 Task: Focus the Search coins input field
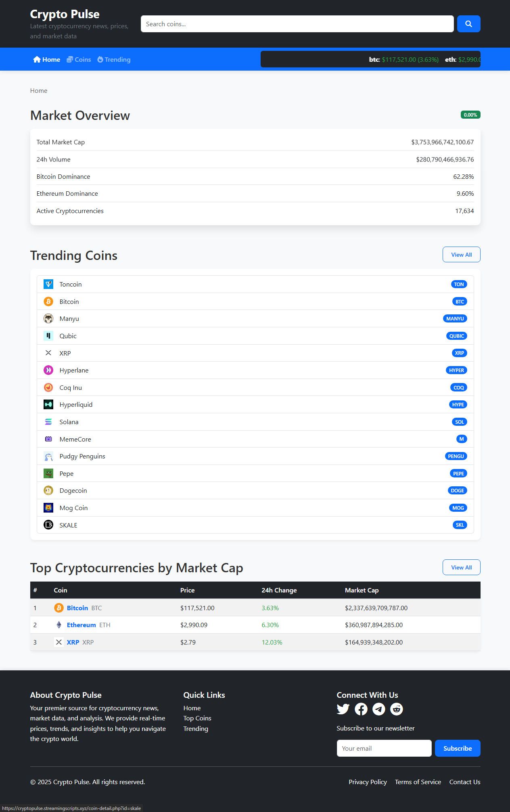pyautogui.click(x=297, y=24)
